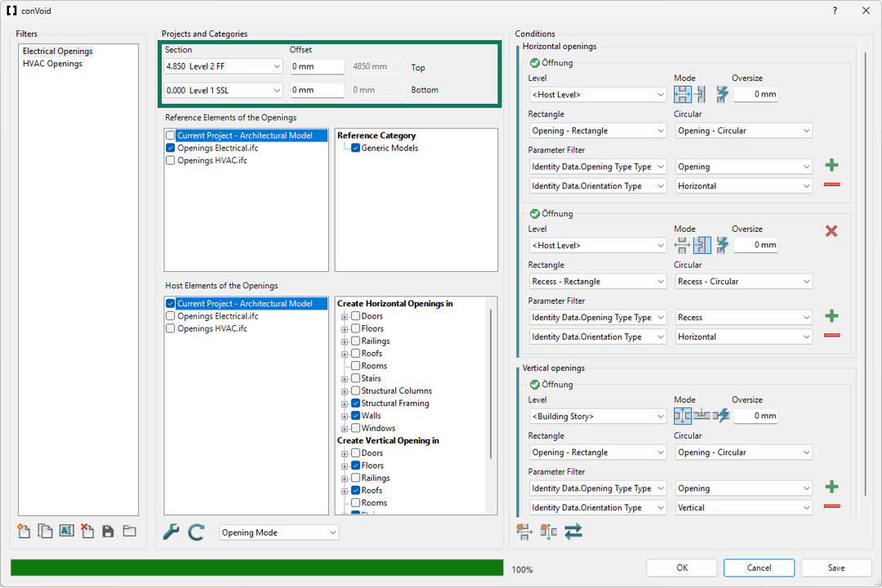Duplicate the selected filter with the copy icon
Image resolution: width=882 pixels, height=588 pixels.
pyautogui.click(x=45, y=531)
